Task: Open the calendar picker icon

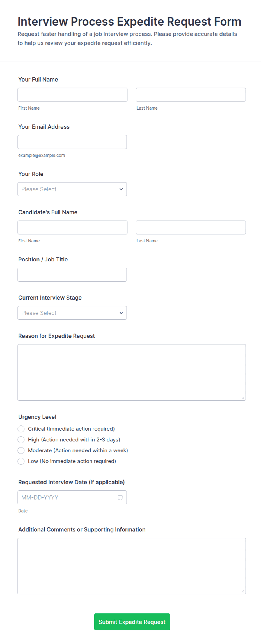Action: pos(120,497)
